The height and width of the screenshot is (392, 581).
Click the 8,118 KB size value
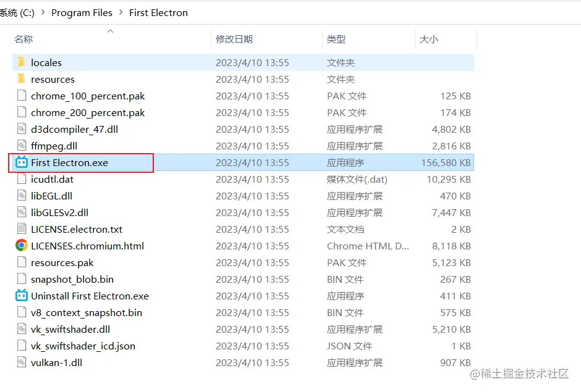point(451,246)
